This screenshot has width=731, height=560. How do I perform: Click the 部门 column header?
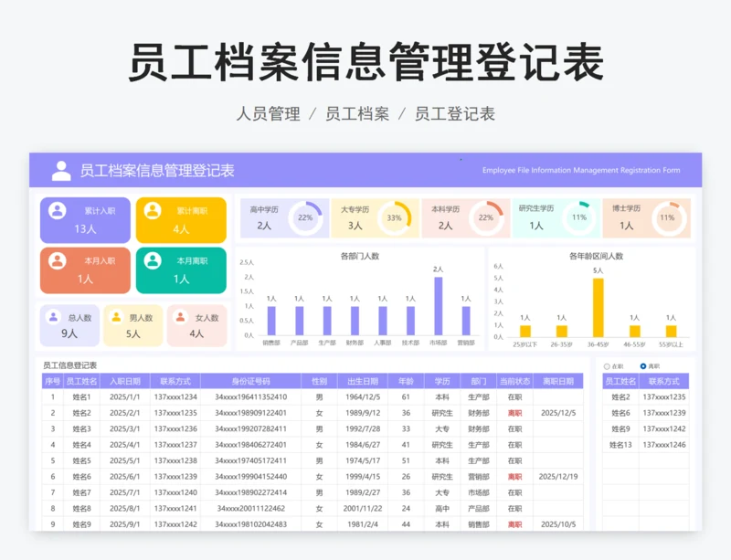coord(478,382)
